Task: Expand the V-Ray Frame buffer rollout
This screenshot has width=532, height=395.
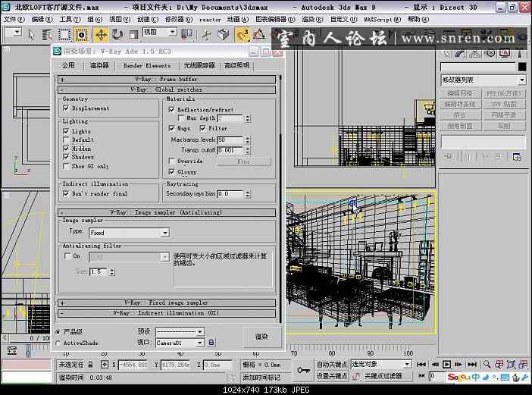Action: coord(167,80)
